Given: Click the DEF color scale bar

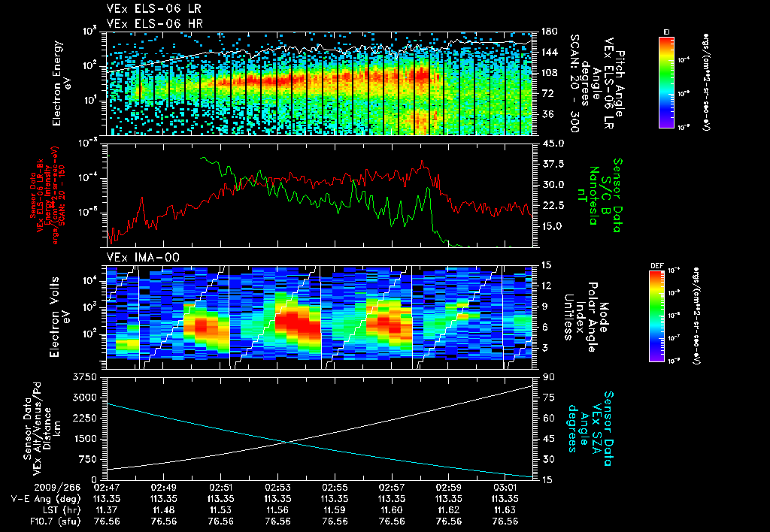Looking at the screenshot, I should click(657, 316).
